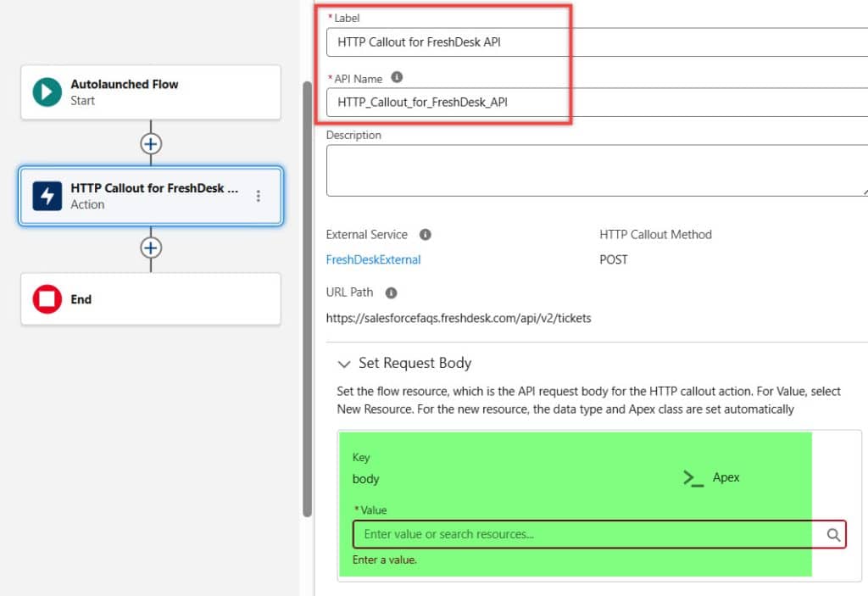
Task: Click the body key value
Action: (366, 479)
